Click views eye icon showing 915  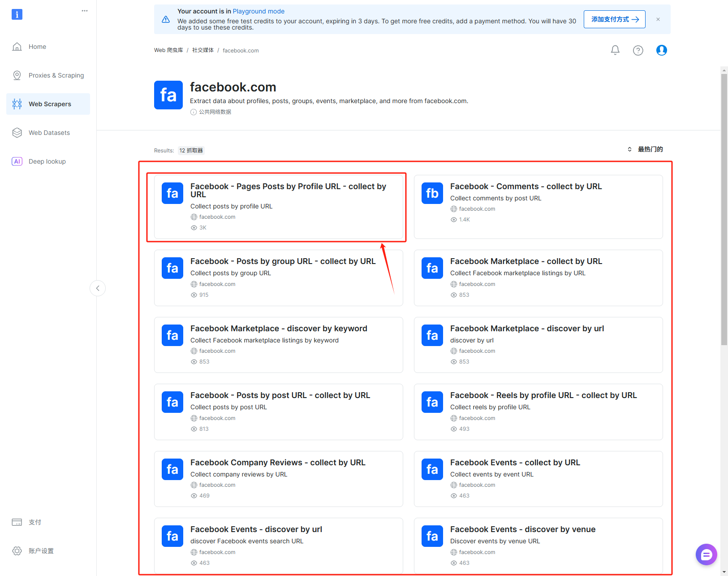pyautogui.click(x=194, y=295)
